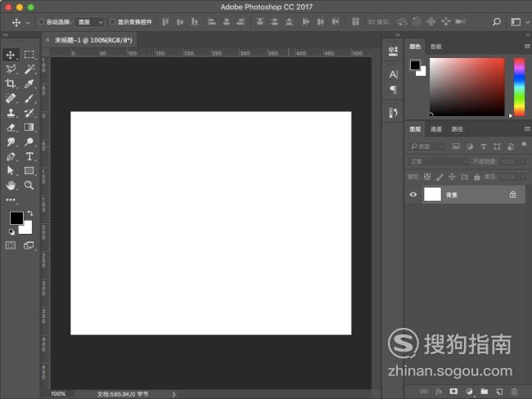Select the Lasso tool
Screen dimensions: 532x399
coord(11,69)
